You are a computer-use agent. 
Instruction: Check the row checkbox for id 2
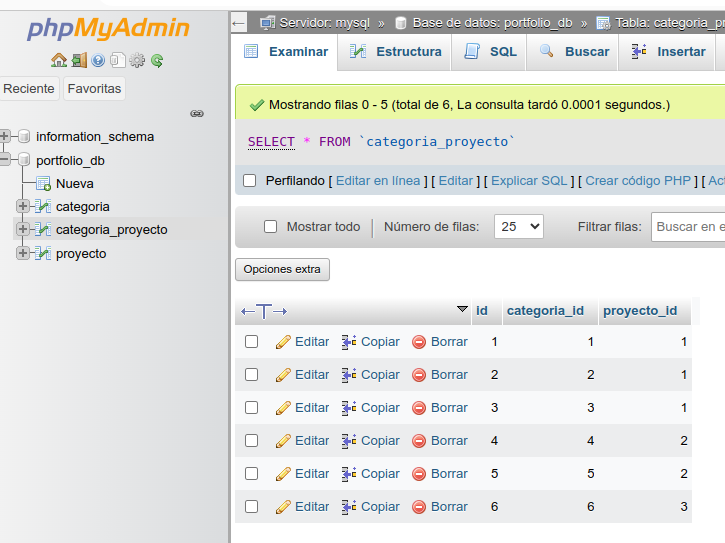(252, 375)
